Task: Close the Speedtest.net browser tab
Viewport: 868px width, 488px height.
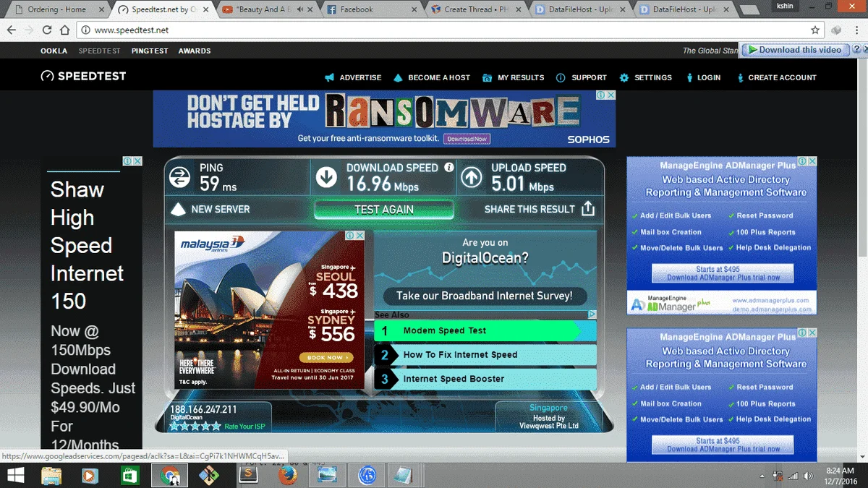Action: (x=206, y=9)
